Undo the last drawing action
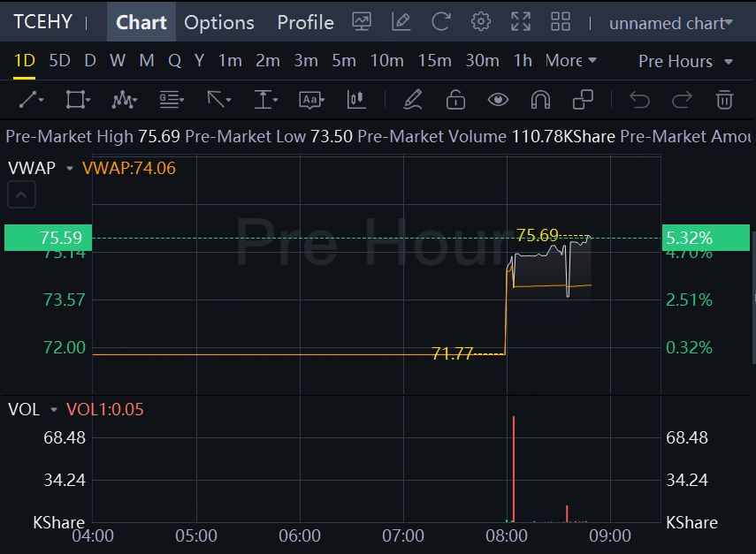Screen dimensions: 756x554 [x=640, y=100]
